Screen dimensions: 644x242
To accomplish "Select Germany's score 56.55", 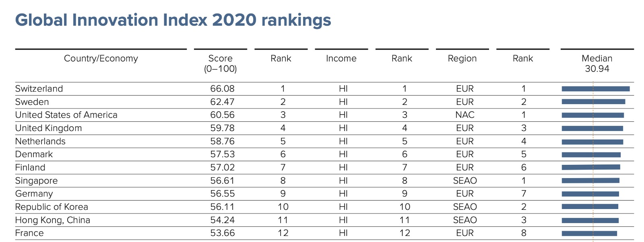I will [x=222, y=194].
